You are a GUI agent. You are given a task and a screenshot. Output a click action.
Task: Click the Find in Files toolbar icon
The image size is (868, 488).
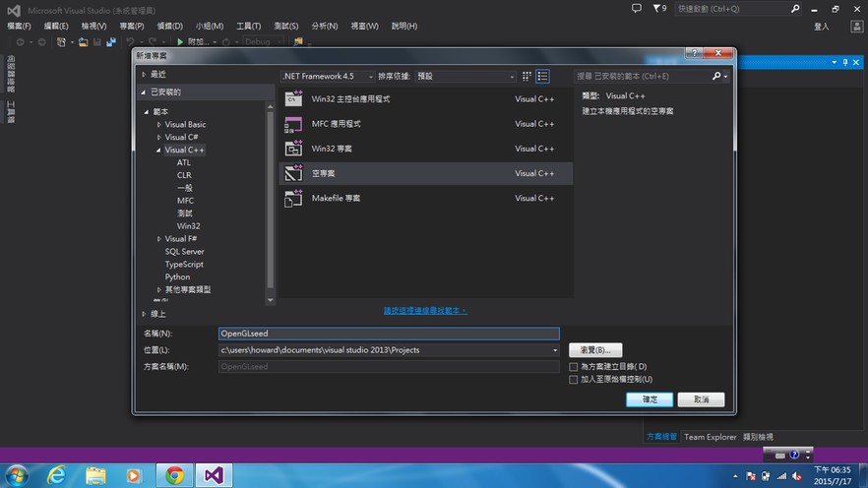pos(298,42)
